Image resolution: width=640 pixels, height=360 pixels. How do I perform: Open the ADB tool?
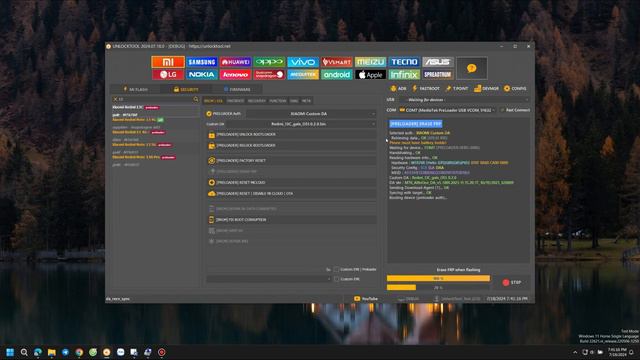click(x=398, y=88)
